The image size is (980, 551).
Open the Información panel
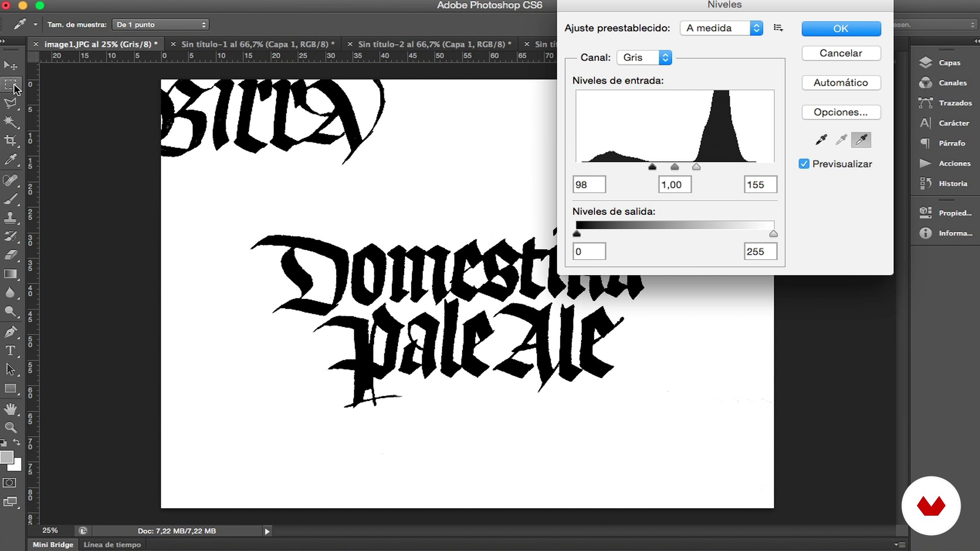pos(946,233)
